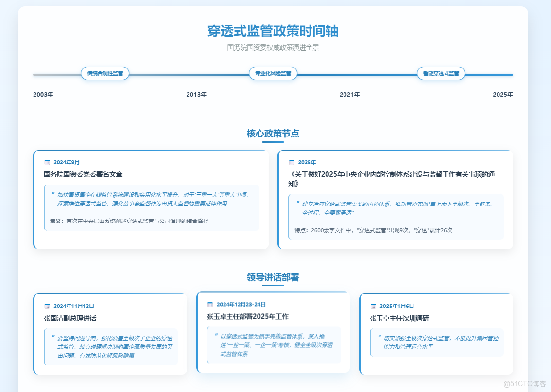Click the 2025年 year label on timeline
Viewport: 551px width, 392px height.
(x=502, y=94)
